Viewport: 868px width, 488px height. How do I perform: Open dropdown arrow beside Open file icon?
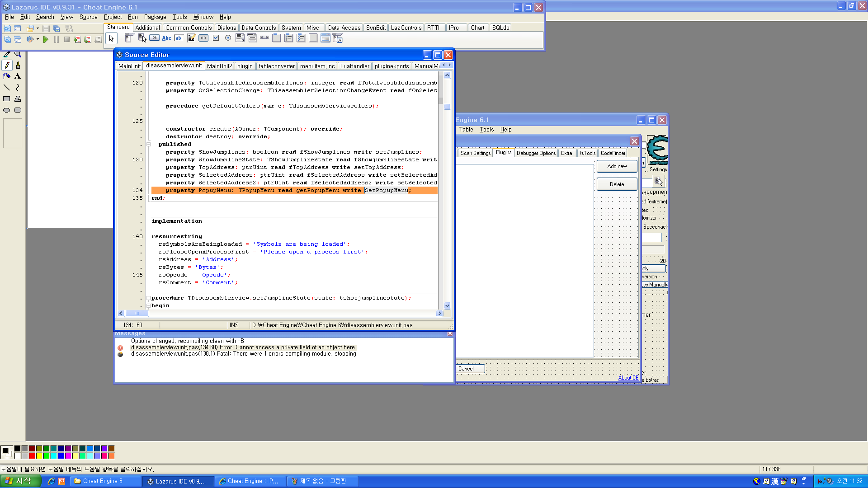pos(38,28)
